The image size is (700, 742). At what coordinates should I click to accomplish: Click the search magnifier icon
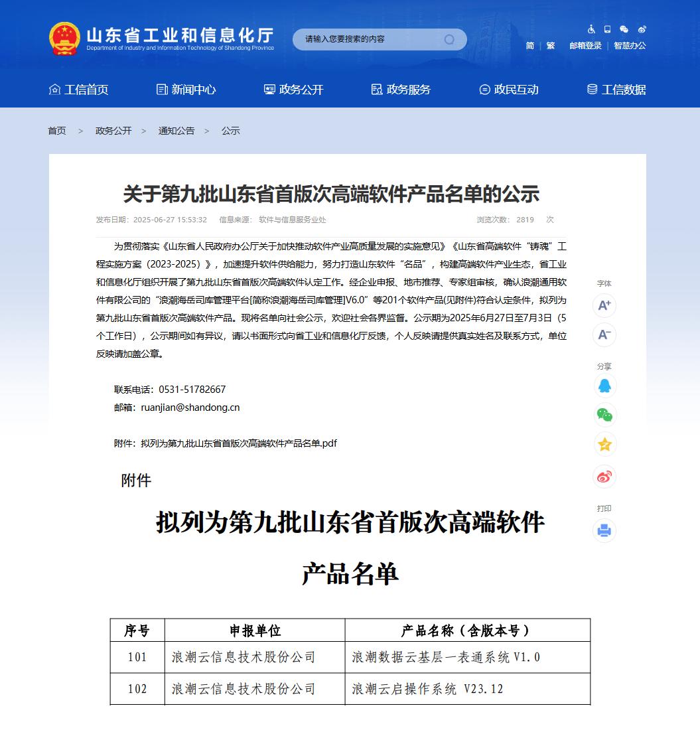(449, 39)
